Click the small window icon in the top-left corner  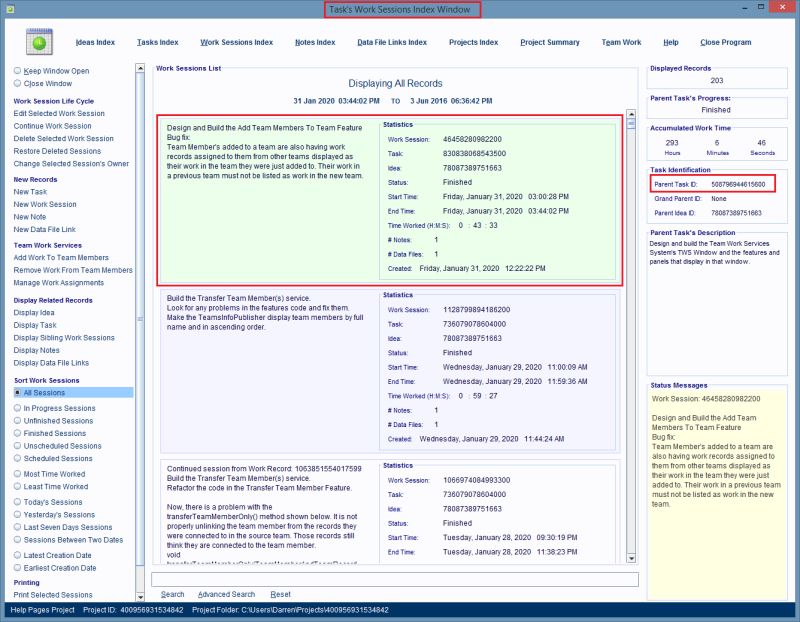(x=10, y=9)
